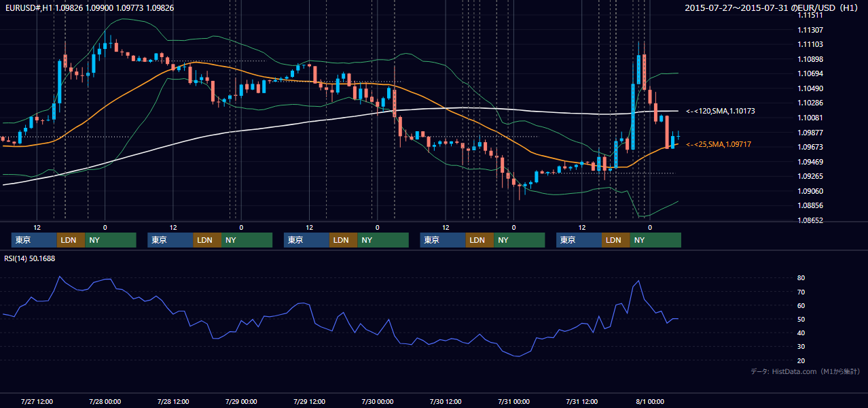Select the 7/28 12:00 date label
Viewport: 868px width, 408px height.
pos(173,401)
